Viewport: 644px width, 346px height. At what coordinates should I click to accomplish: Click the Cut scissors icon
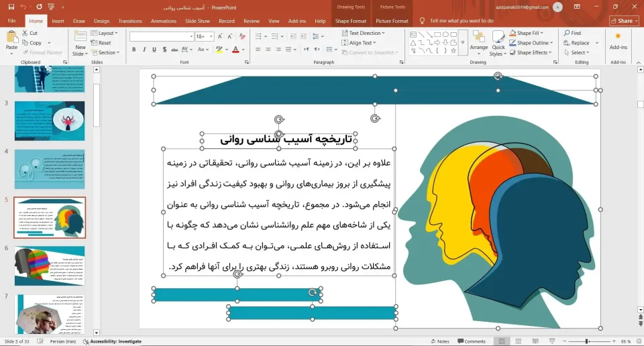(25, 33)
